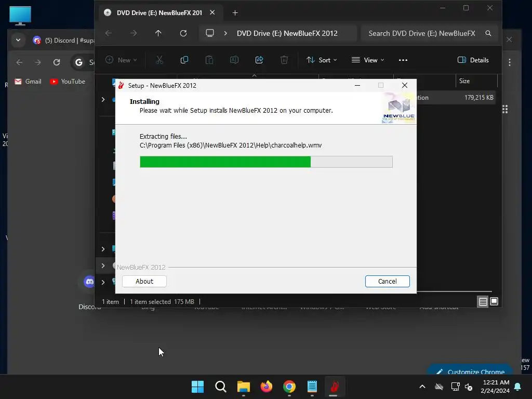Open the Windows Start menu
This screenshot has height=399, width=532.
click(x=197, y=387)
